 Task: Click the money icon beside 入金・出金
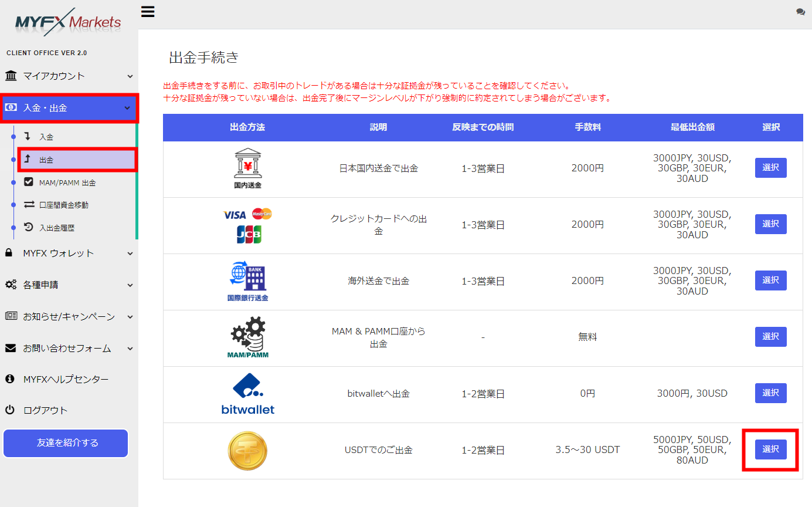11,107
